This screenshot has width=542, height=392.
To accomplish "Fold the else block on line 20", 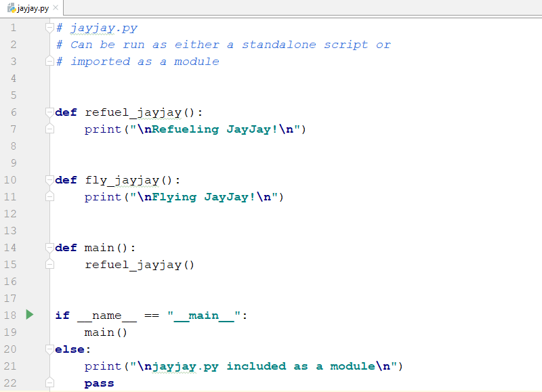I will point(49,349).
